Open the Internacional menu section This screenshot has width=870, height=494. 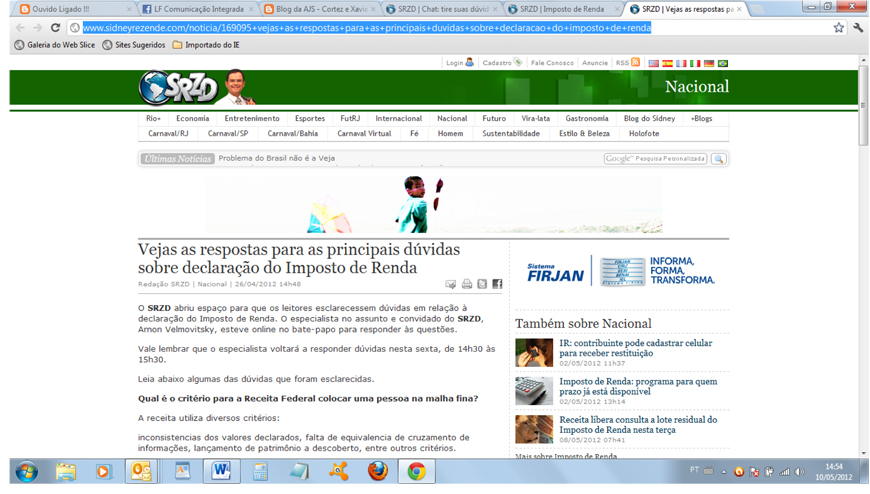click(398, 118)
